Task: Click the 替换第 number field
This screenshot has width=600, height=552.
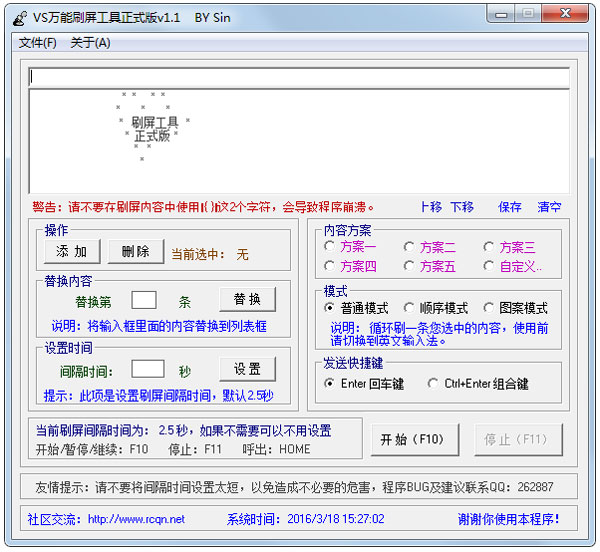Action: click(143, 300)
